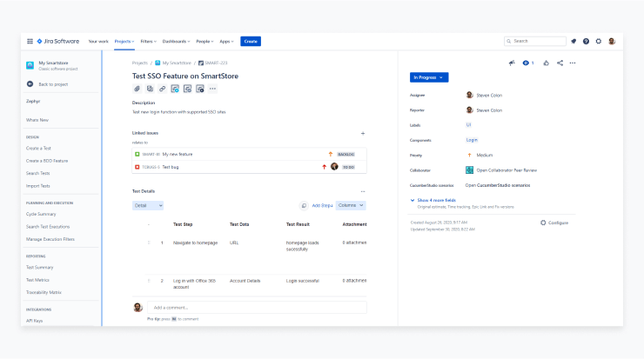The image size is (644, 359).
Task: Open the help question mark icon
Action: point(586,41)
